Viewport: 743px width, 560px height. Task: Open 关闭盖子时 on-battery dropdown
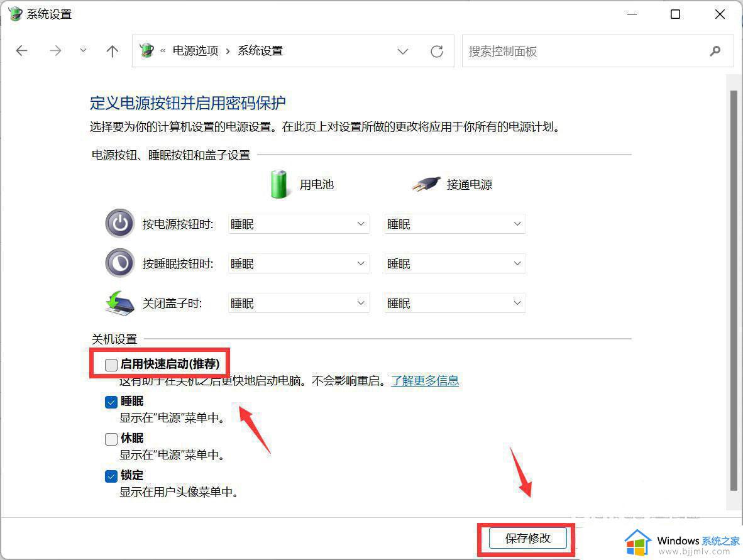coord(299,303)
